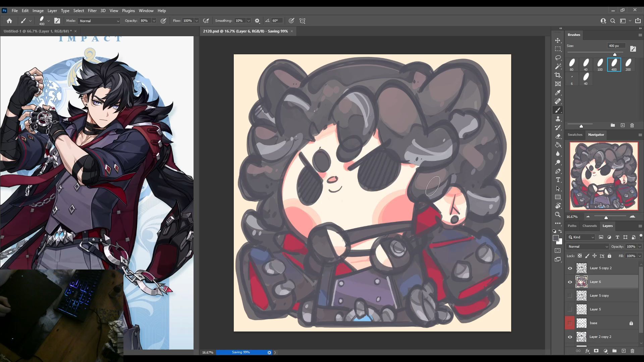The width and height of the screenshot is (644, 362).
Task: Click foreground color swatch
Action: coord(556,238)
